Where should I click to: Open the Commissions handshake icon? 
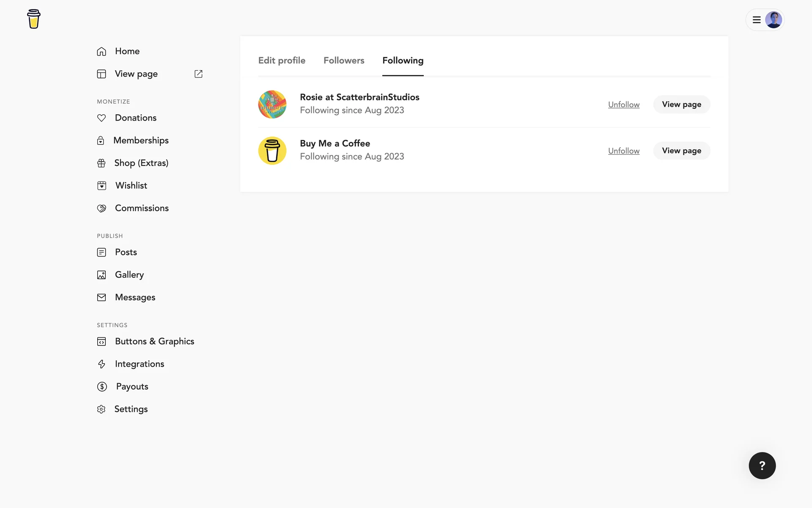click(x=101, y=208)
